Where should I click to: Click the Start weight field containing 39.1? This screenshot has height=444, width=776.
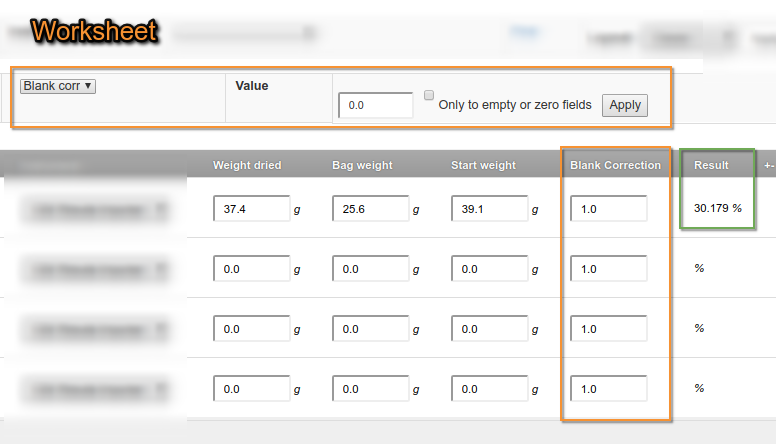(x=489, y=209)
